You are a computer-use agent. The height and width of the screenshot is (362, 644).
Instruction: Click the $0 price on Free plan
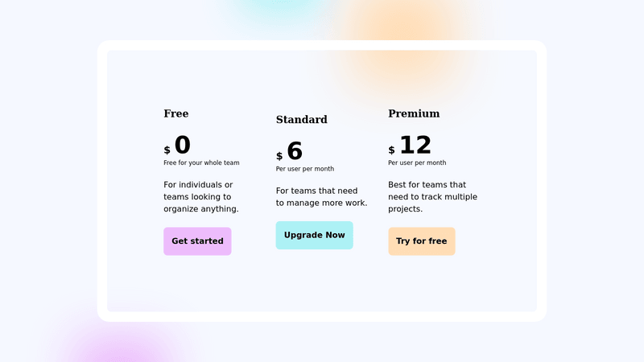(x=177, y=145)
